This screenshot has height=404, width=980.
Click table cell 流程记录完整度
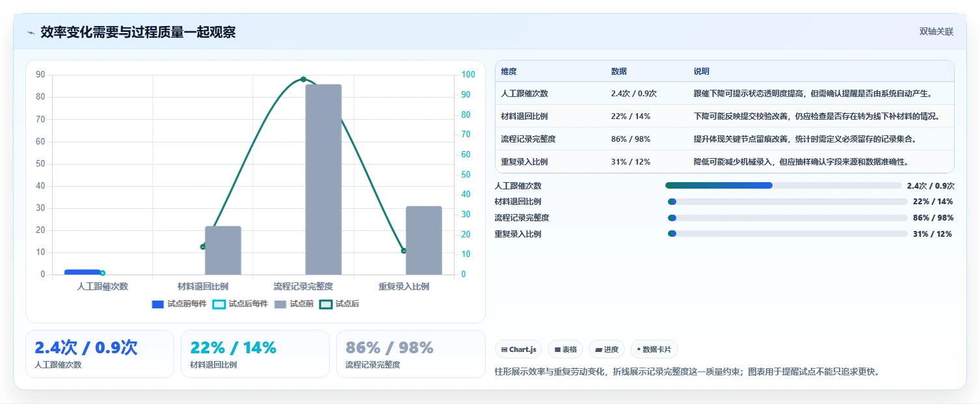(528, 139)
